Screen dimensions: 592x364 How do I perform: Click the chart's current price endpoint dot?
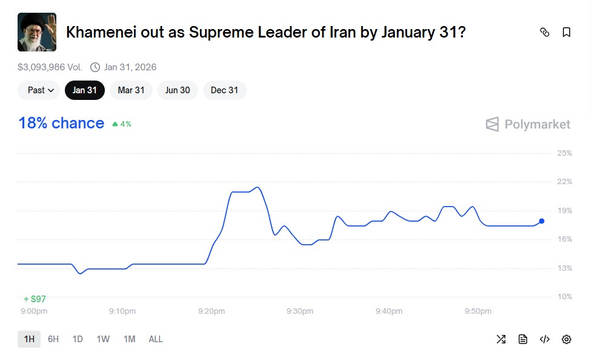tap(541, 221)
